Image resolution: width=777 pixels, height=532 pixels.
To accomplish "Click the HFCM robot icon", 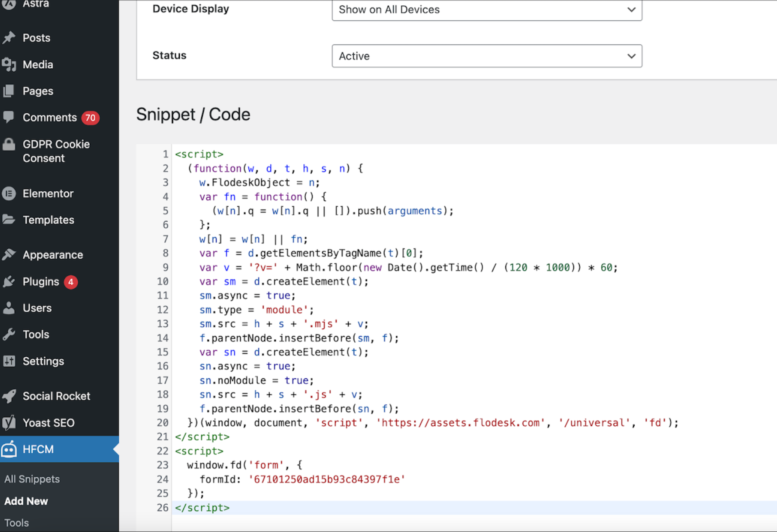I will coord(9,449).
